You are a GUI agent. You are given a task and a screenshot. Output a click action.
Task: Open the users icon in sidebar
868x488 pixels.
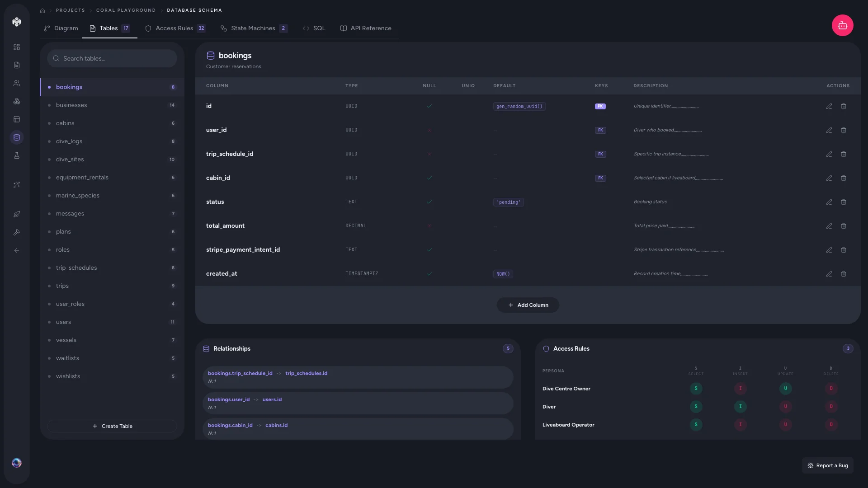(x=17, y=83)
